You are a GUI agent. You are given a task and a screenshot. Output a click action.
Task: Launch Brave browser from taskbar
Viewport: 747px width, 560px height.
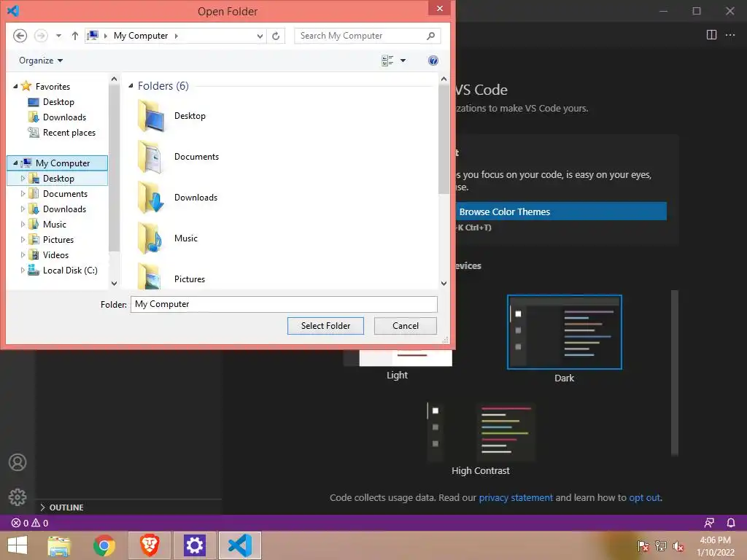[150, 545]
